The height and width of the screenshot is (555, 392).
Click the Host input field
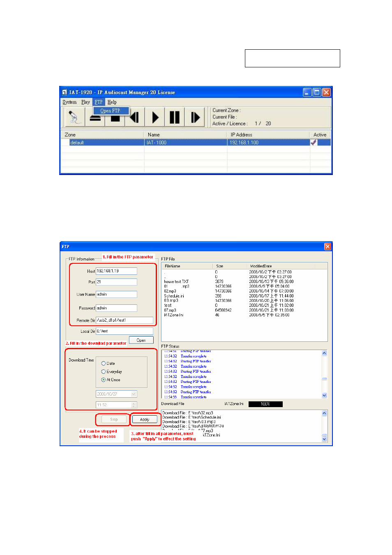pos(116,271)
